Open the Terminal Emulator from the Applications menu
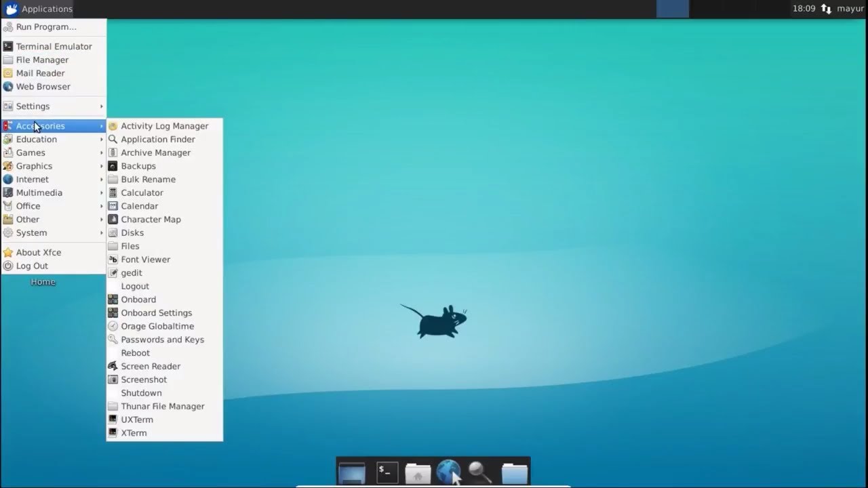868x488 pixels. [54, 47]
